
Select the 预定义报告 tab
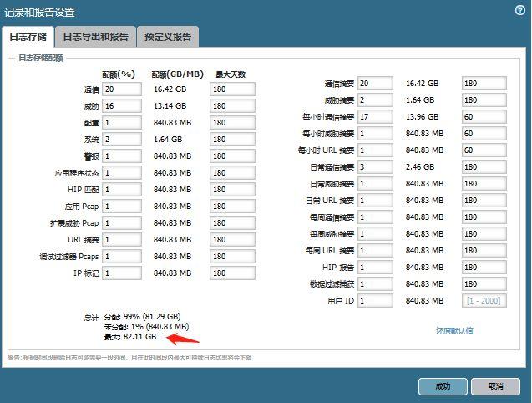tap(167, 37)
